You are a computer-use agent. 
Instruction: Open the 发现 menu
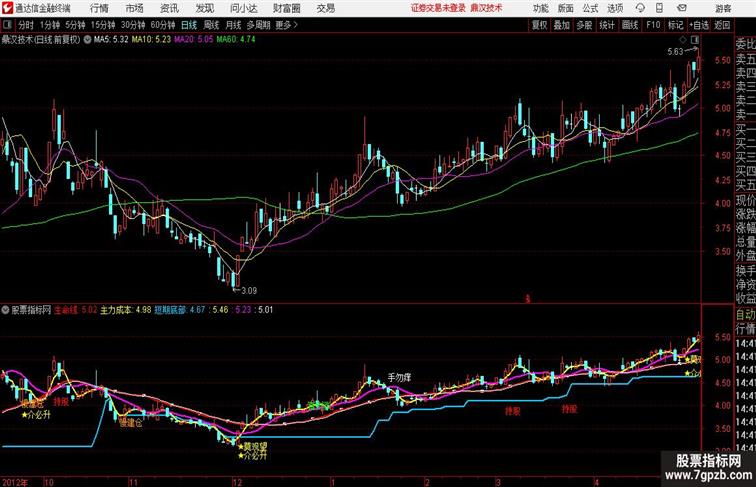click(x=204, y=8)
